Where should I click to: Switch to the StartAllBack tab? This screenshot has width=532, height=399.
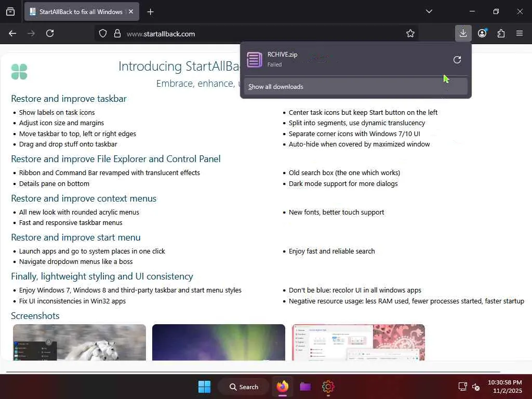[82, 11]
